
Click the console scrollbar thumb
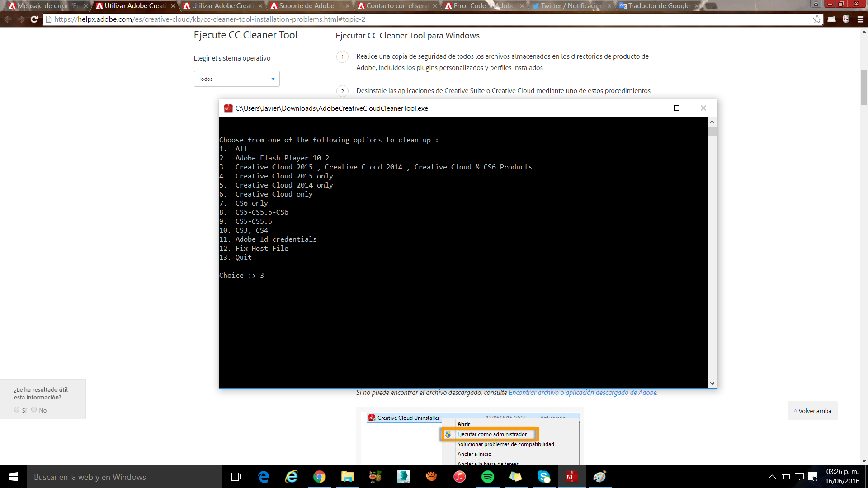(x=712, y=131)
